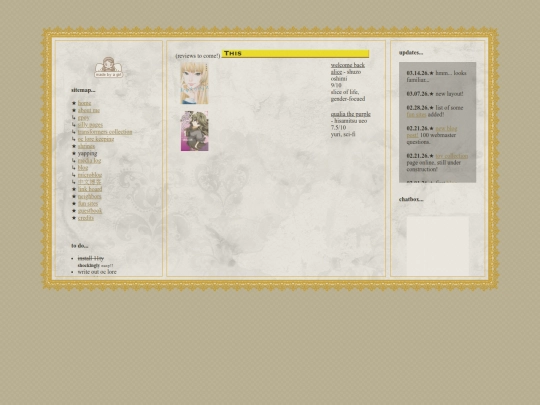Open 'toy collection' link in updates

click(452, 156)
